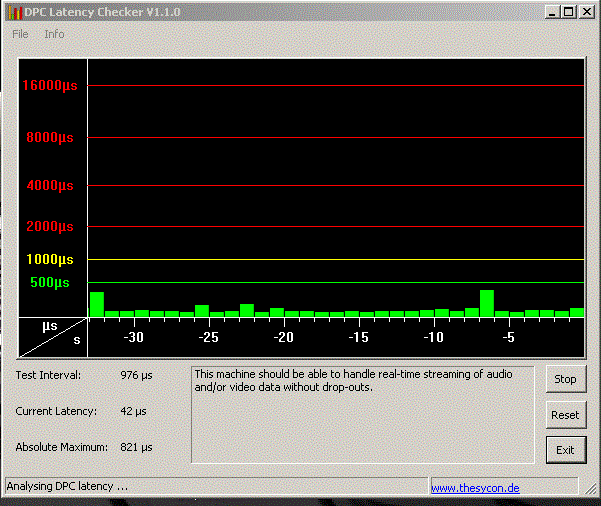This screenshot has width=601, height=506.
Task: Open the www.thesycon.de link
Action: point(475,488)
